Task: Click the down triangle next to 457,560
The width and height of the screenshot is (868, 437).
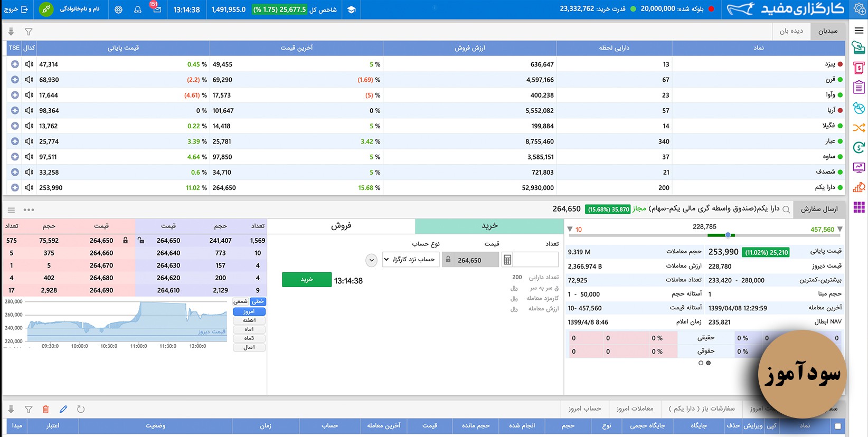Action: pos(840,229)
